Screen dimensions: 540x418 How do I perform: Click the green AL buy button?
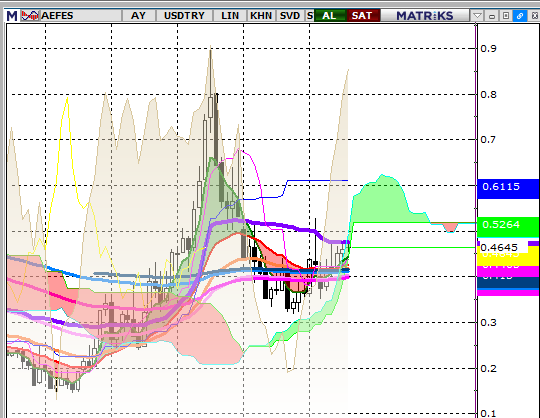[x=329, y=16]
